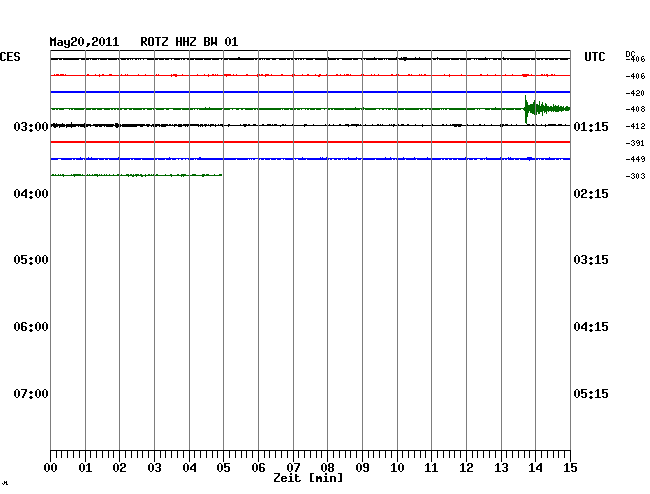The width and height of the screenshot is (650, 494).
Task: Click minute 12 on the time axis
Action: 466,468
